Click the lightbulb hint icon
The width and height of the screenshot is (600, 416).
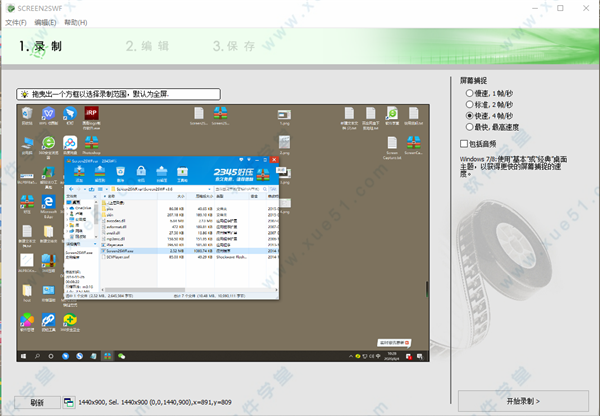[24, 94]
